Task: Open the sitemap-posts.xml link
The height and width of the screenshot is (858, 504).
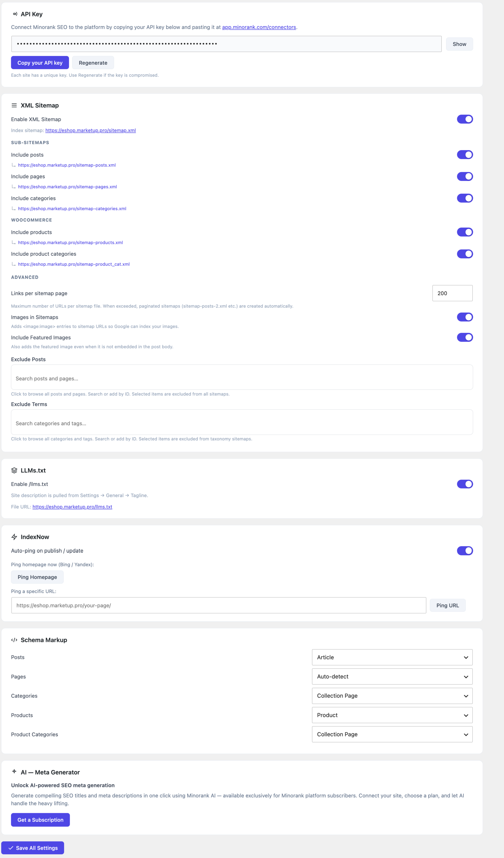Action: (x=67, y=165)
